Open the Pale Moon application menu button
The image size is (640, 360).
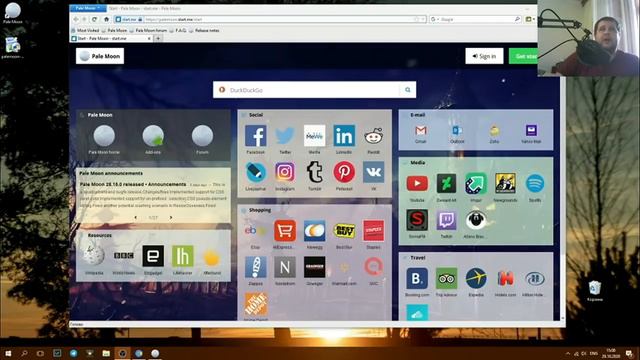click(88, 8)
